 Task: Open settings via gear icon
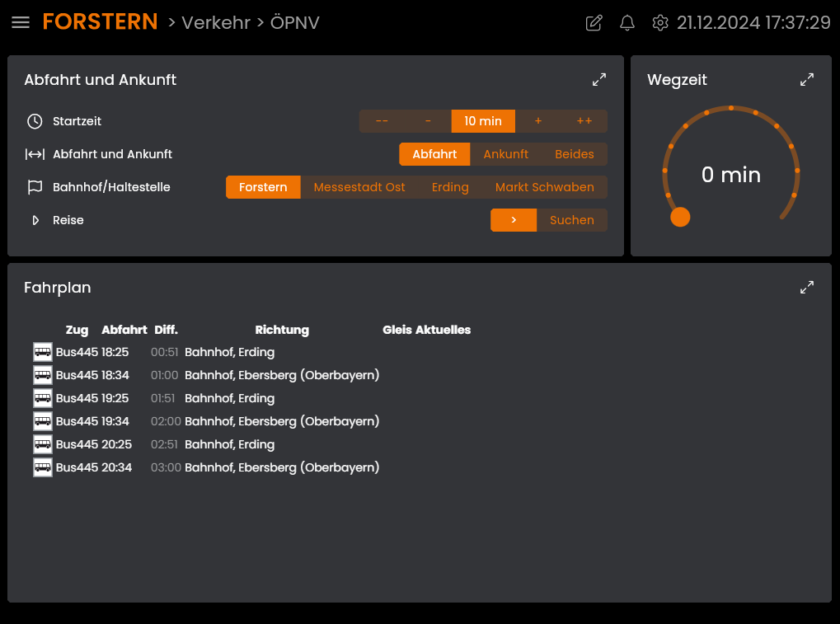coord(659,23)
